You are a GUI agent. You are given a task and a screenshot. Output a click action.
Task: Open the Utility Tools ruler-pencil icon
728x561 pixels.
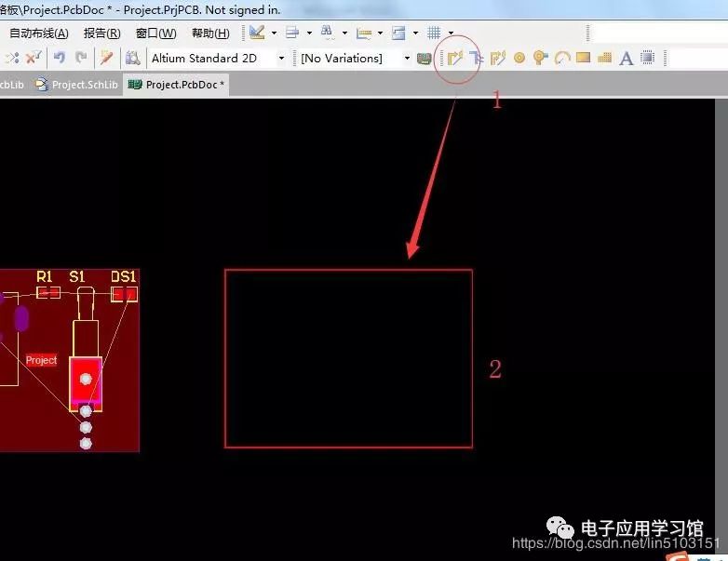click(257, 33)
